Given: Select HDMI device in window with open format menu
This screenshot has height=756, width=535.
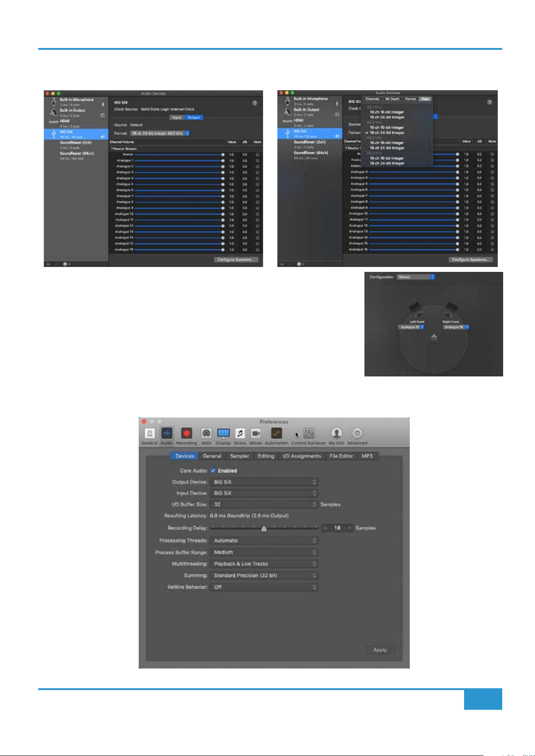Looking at the screenshot, I should [x=310, y=122].
